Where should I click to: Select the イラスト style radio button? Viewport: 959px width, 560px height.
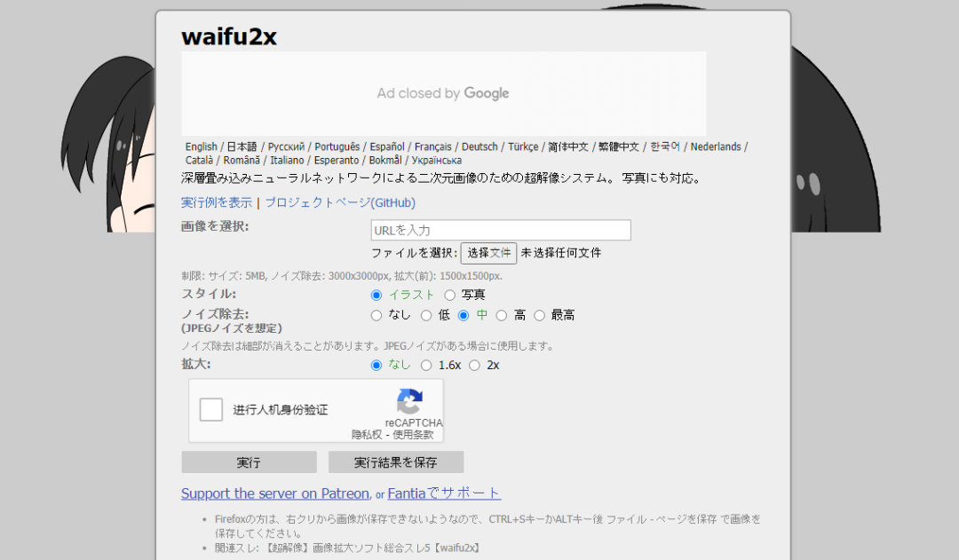pos(376,296)
